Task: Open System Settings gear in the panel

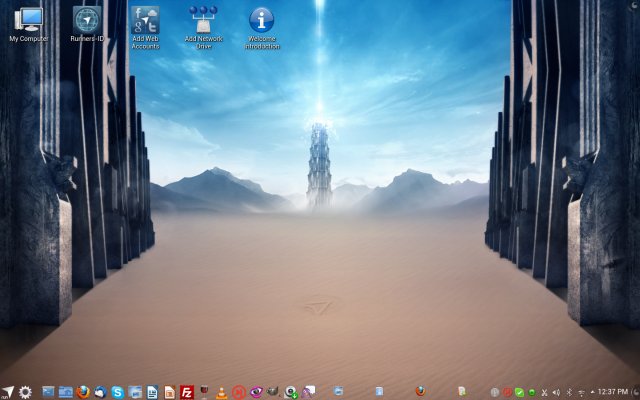Action: click(25, 392)
